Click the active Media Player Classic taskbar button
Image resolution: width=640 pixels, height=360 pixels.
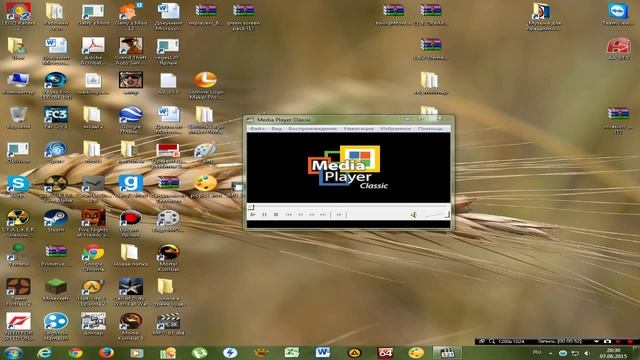pyautogui.click(x=447, y=353)
